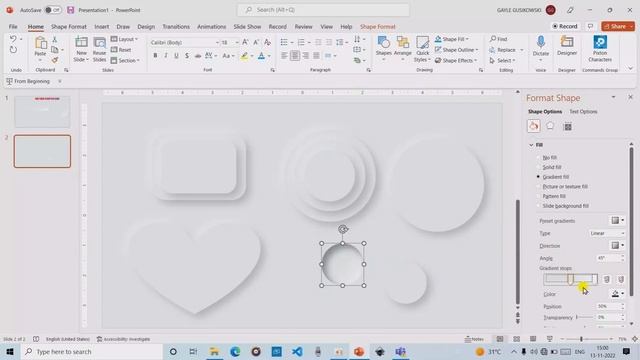Open the Design ribbon tab
The width and height of the screenshot is (640, 360).
pyautogui.click(x=146, y=27)
